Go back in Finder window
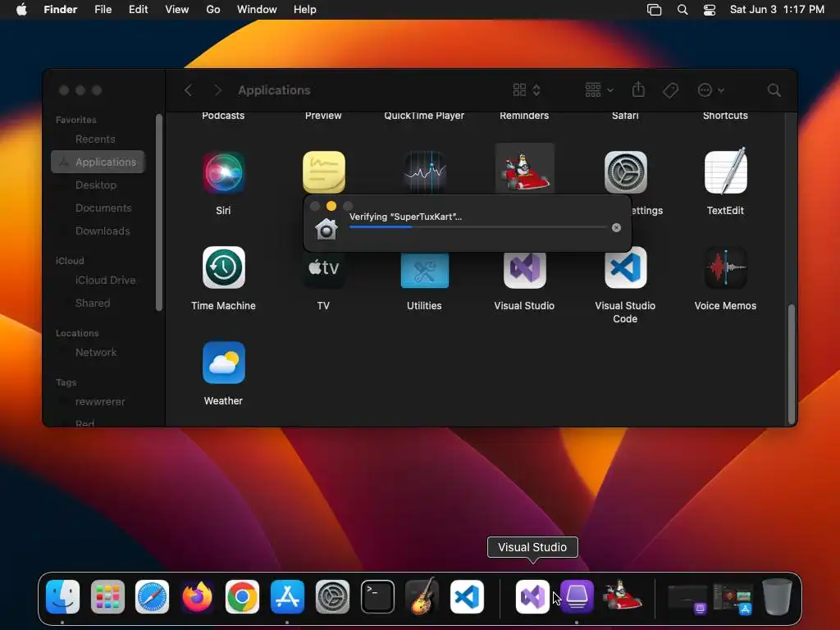This screenshot has height=630, width=840. [x=188, y=90]
